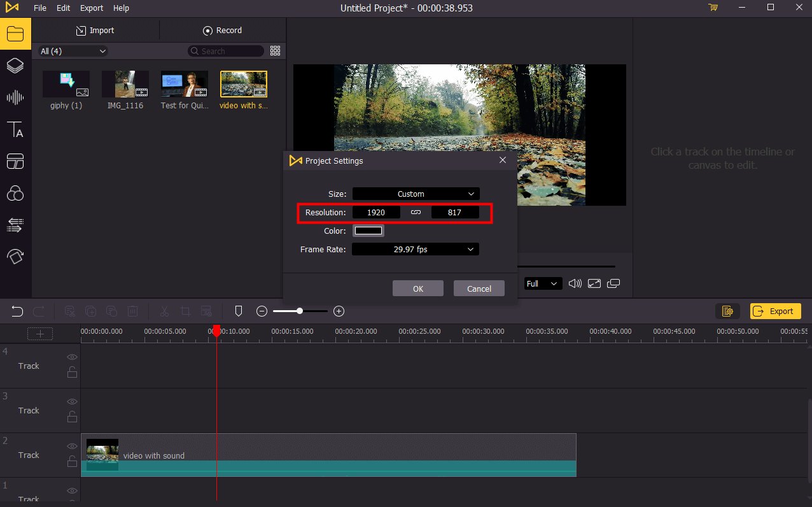This screenshot has width=812, height=507.
Task: Click the scissors Split icon
Action: (x=164, y=311)
